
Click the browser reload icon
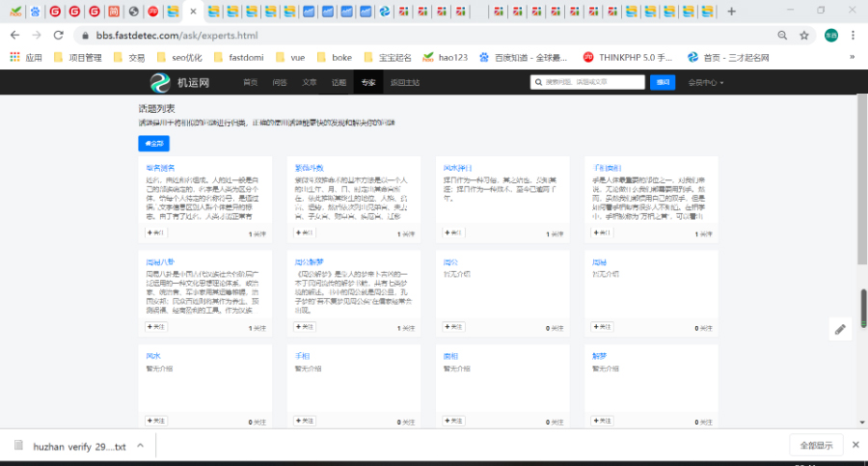click(x=58, y=35)
